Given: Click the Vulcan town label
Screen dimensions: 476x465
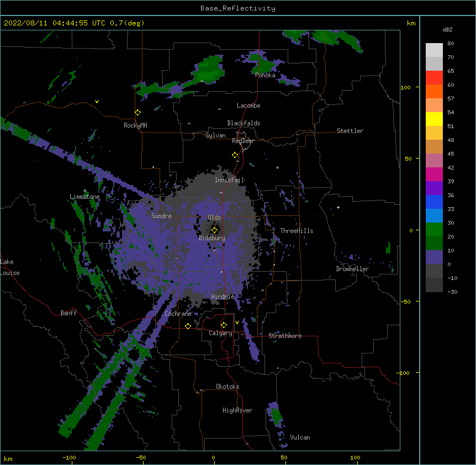Looking at the screenshot, I should point(300,437).
